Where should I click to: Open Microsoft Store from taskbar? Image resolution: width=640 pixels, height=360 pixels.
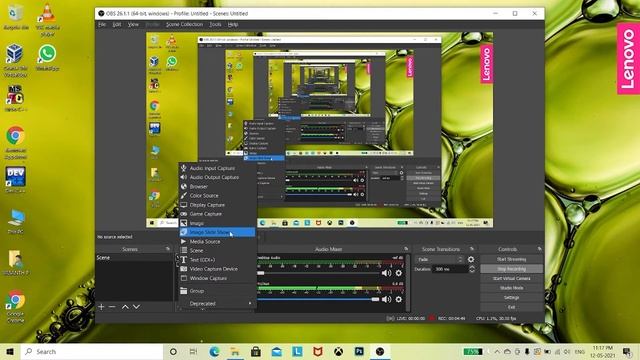click(x=256, y=351)
